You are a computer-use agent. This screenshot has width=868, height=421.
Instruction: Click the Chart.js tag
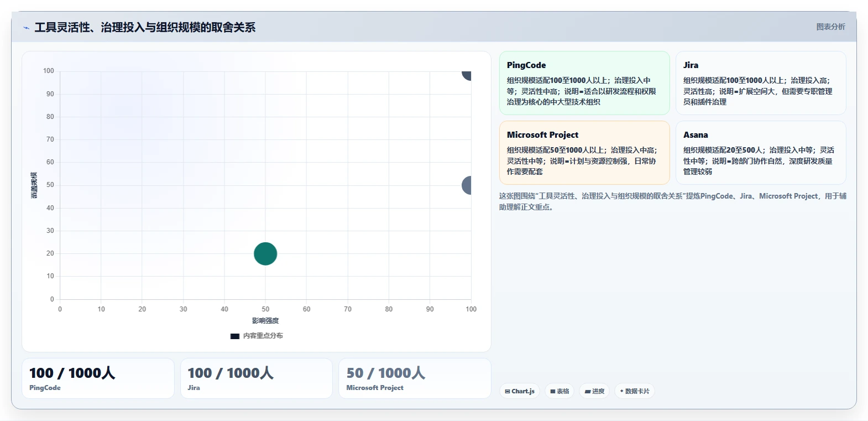[520, 391]
